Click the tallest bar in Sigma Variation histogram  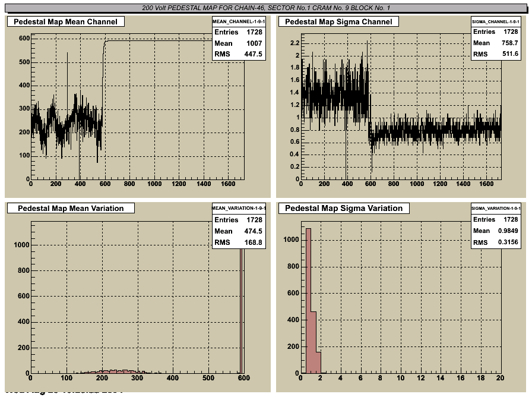coord(308,301)
